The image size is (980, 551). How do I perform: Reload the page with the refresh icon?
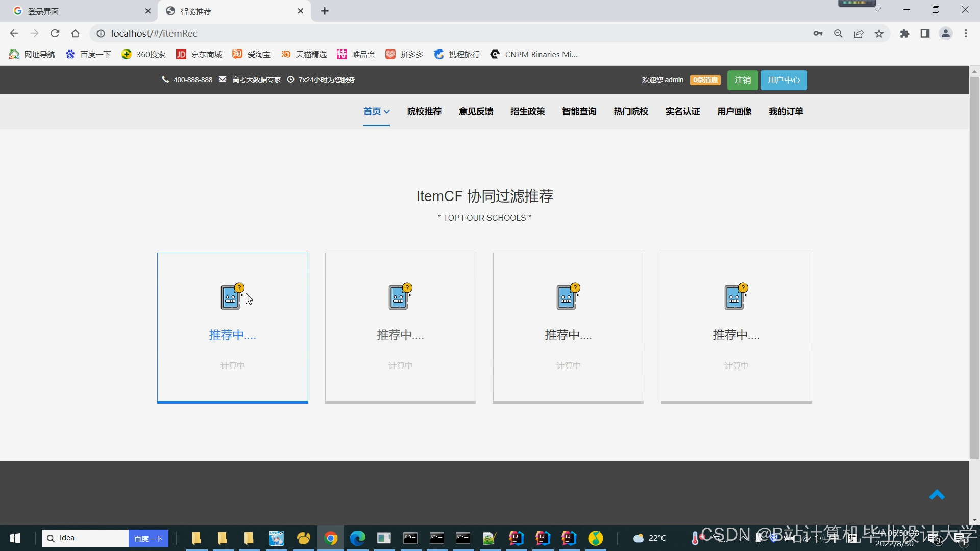coord(55,34)
